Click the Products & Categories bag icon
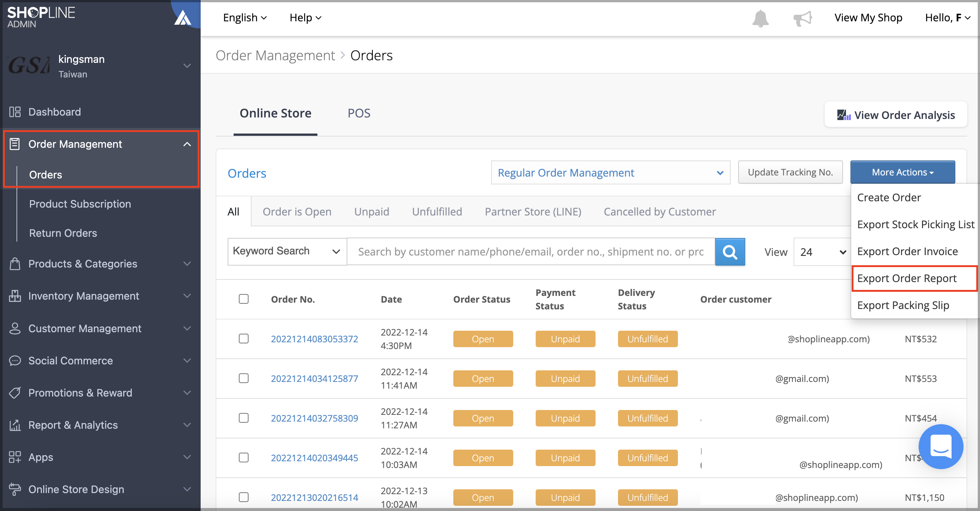 15,263
